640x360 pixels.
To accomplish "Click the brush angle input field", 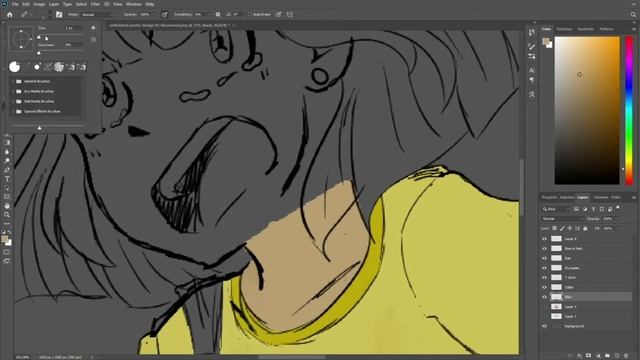I will (x=238, y=14).
